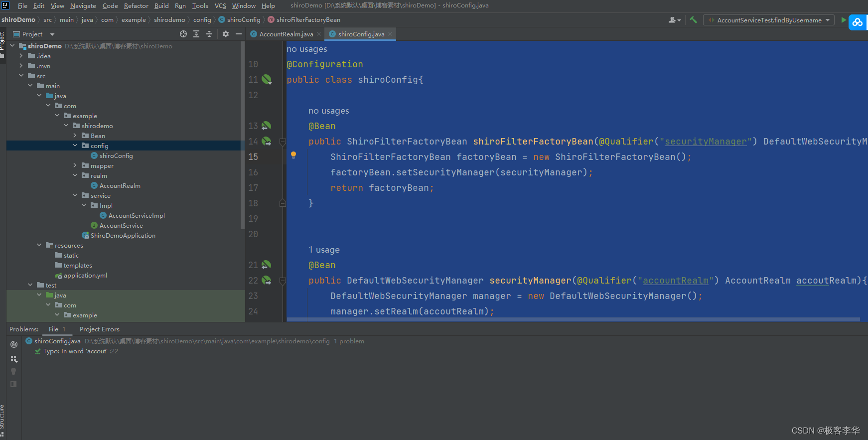The image size is (868, 440).
Task: Open the Project view dropdown arrow
Action: 52,34
